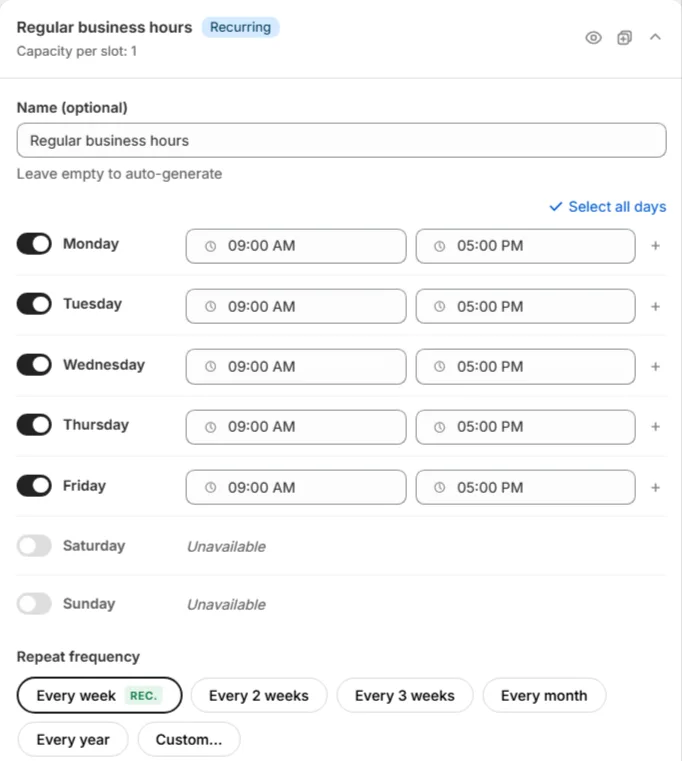Click clock icon in Friday start field
The width and height of the screenshot is (682, 761).
tap(210, 487)
